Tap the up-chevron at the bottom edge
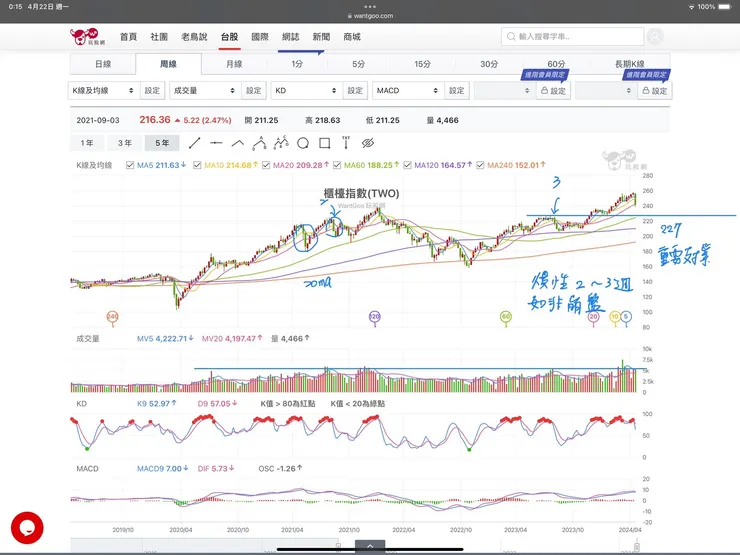Image resolution: width=740 pixels, height=555 pixels. tap(370, 546)
